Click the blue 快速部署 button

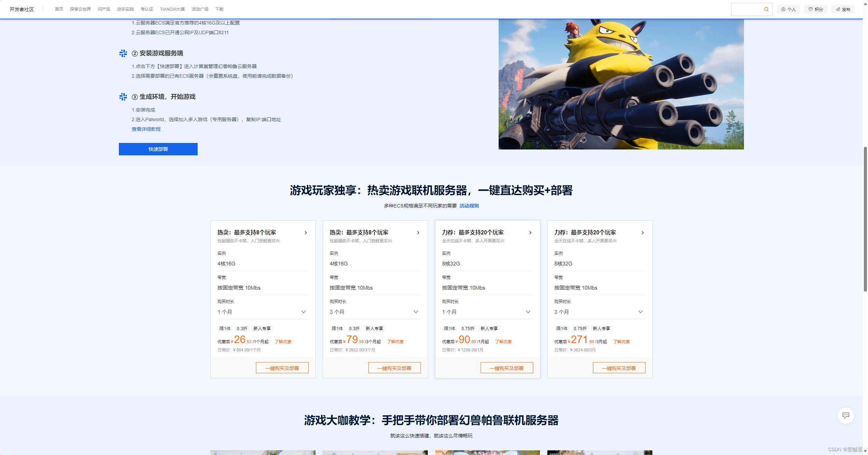click(158, 149)
